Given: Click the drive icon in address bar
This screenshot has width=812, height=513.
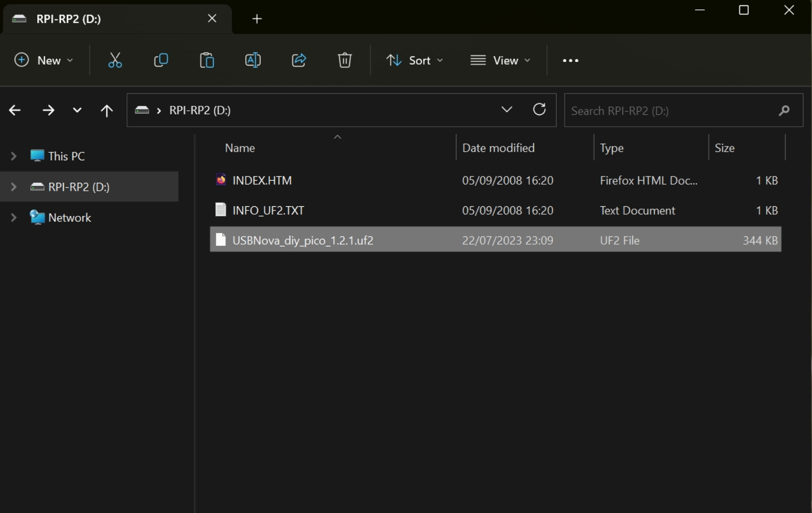Looking at the screenshot, I should [x=142, y=110].
